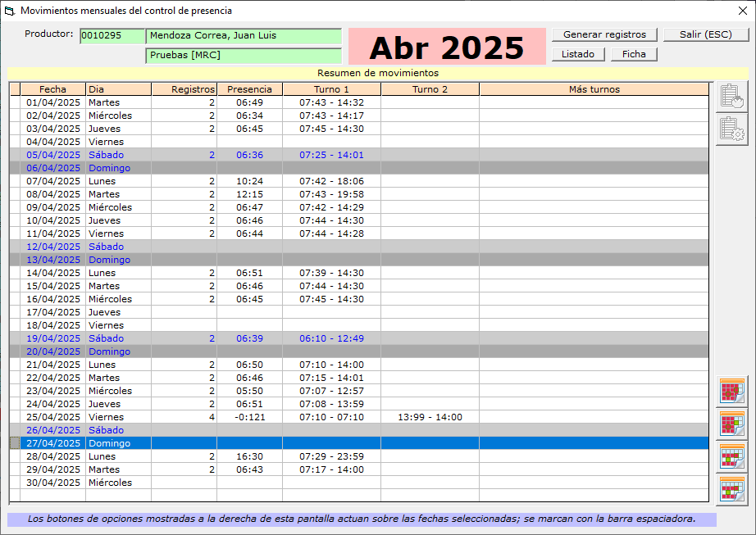Exit using the Salir (ESC) button

[706, 34]
